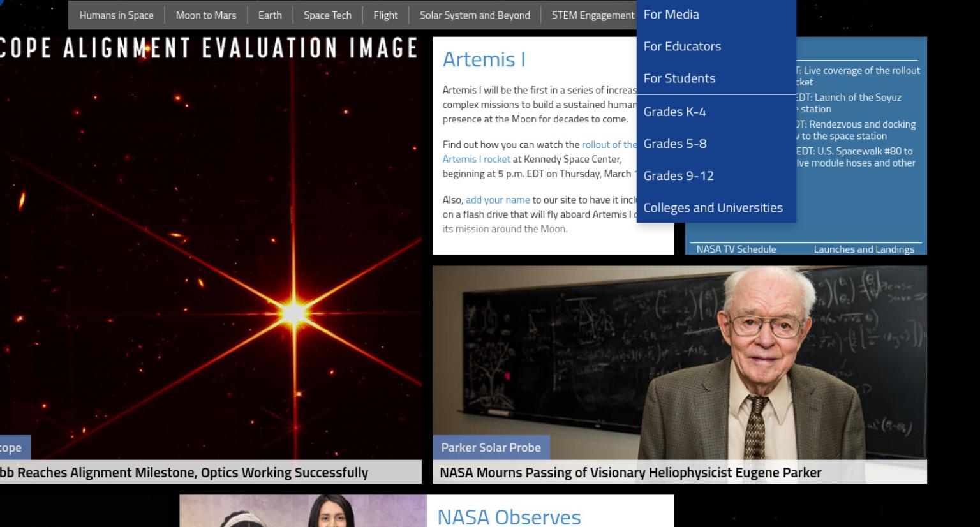The image size is (980, 527).
Task: Select Grades 9-12 dropdown entry
Action: tap(716, 175)
